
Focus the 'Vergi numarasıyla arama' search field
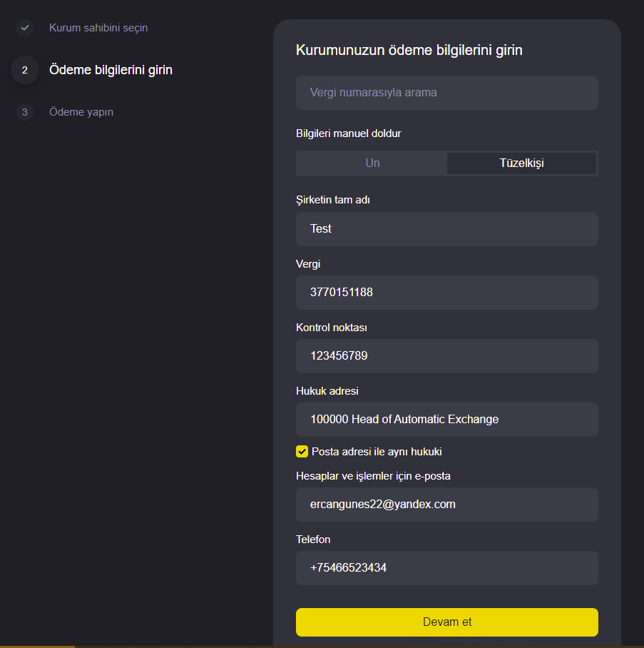[x=447, y=93]
